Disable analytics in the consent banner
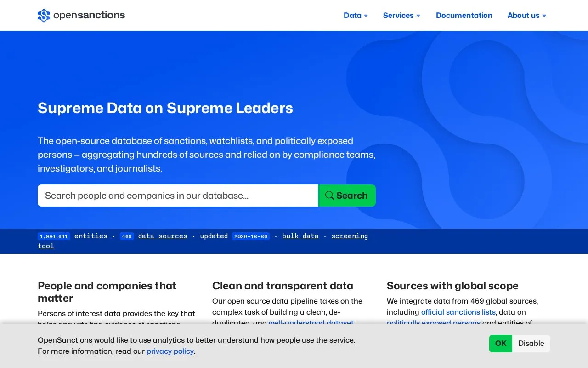Screen dimensions: 588x368 [531, 344]
